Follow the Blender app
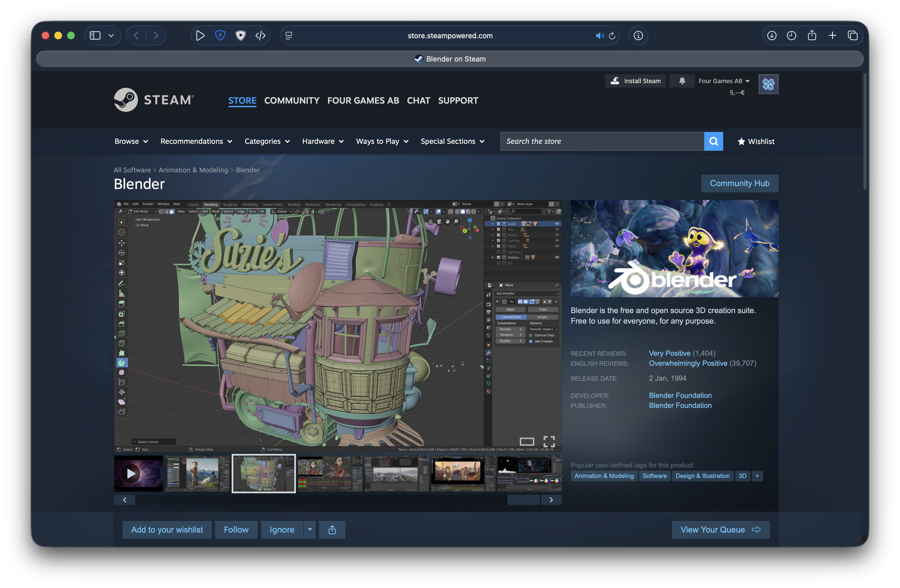 (236, 530)
